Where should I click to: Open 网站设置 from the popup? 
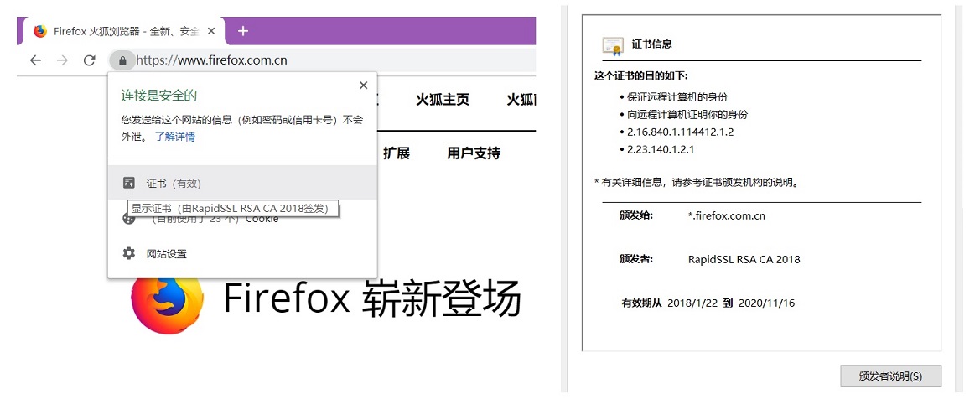[x=167, y=254]
